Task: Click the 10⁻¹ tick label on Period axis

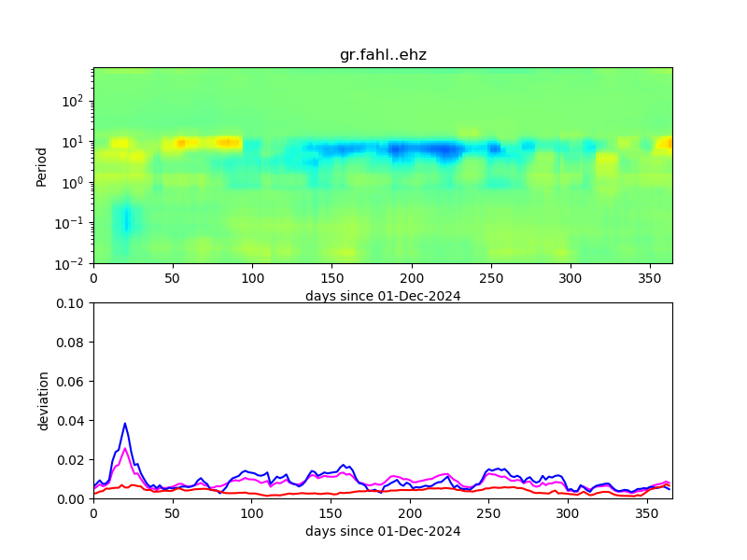Action: click(x=73, y=223)
